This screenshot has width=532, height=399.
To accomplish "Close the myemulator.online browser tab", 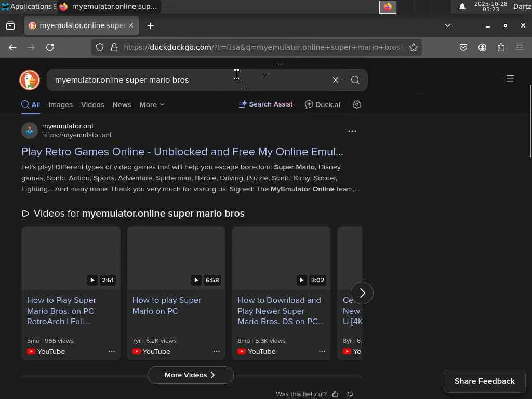I will tap(131, 26).
